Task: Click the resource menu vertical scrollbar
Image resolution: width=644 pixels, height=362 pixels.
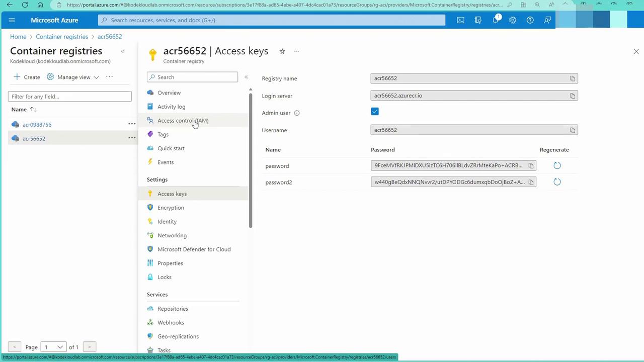Action: (x=251, y=161)
